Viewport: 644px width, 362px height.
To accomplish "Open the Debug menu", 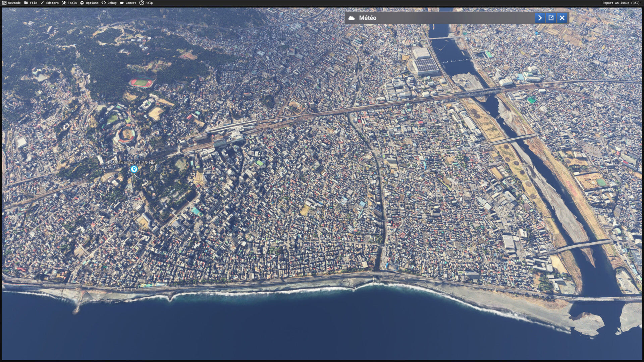I will 112,3.
